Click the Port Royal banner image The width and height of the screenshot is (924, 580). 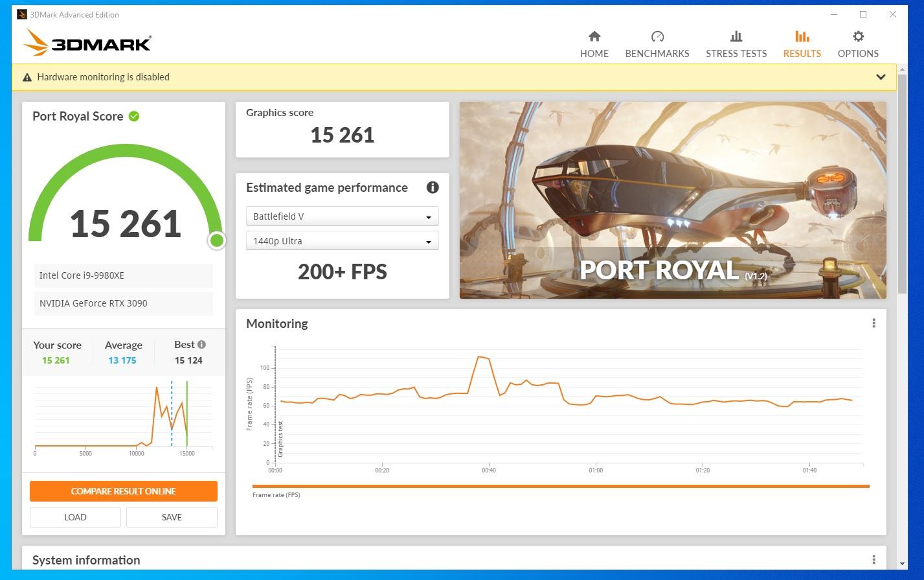pos(673,200)
